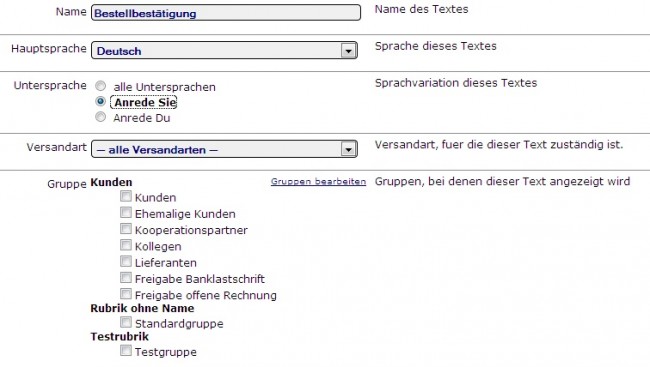Check the Testgruppe checkbox
This screenshot has width=650, height=367.
126,350
